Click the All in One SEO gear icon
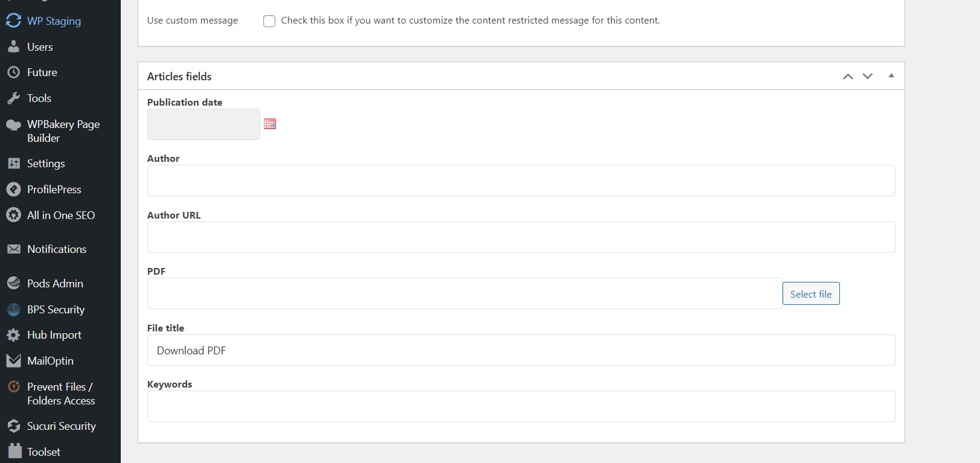980x463 pixels. tap(13, 215)
